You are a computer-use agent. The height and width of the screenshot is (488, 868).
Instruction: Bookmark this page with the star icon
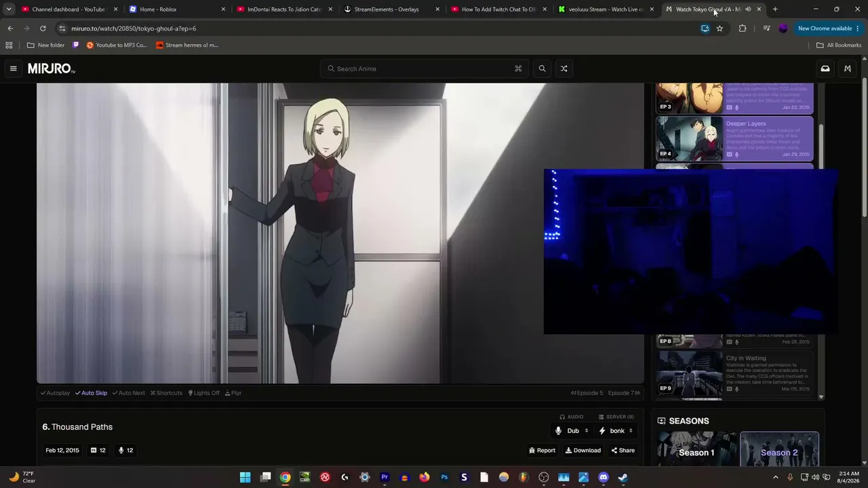click(719, 28)
